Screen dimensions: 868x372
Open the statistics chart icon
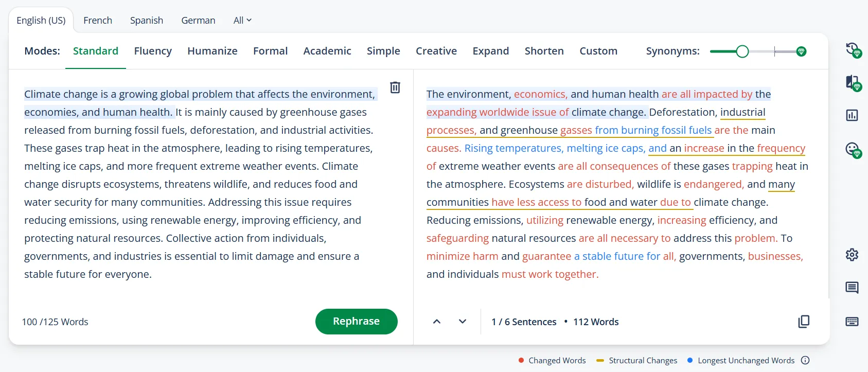pos(852,115)
